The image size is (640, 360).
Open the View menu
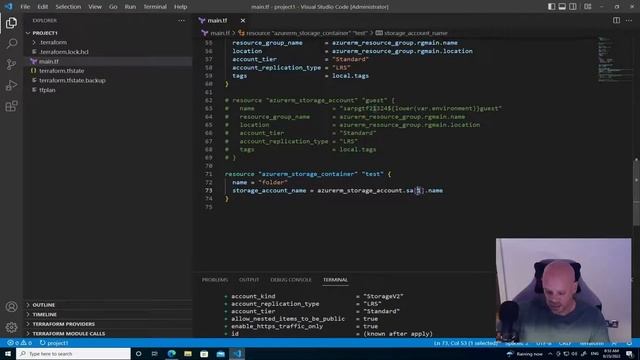[x=95, y=7]
